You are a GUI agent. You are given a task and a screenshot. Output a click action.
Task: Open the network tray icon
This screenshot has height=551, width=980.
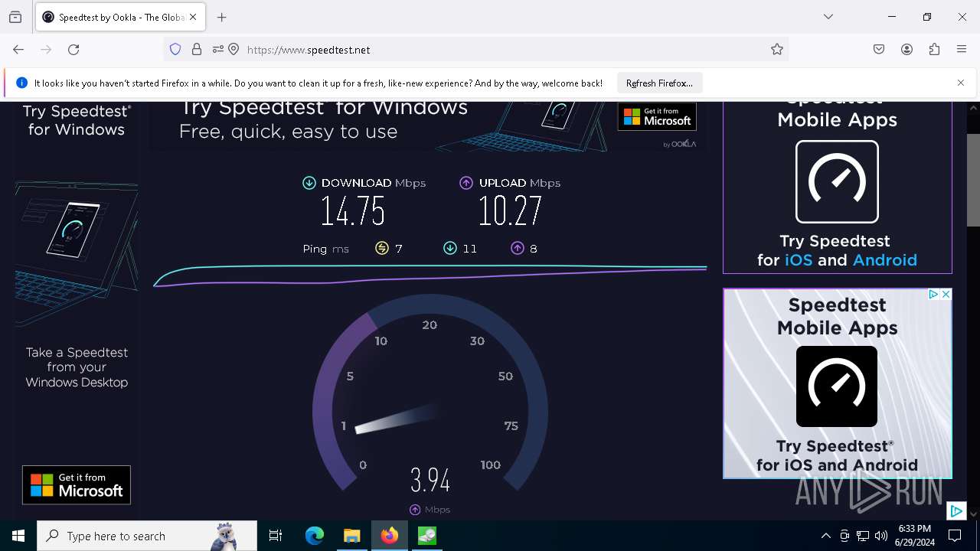pos(863,536)
